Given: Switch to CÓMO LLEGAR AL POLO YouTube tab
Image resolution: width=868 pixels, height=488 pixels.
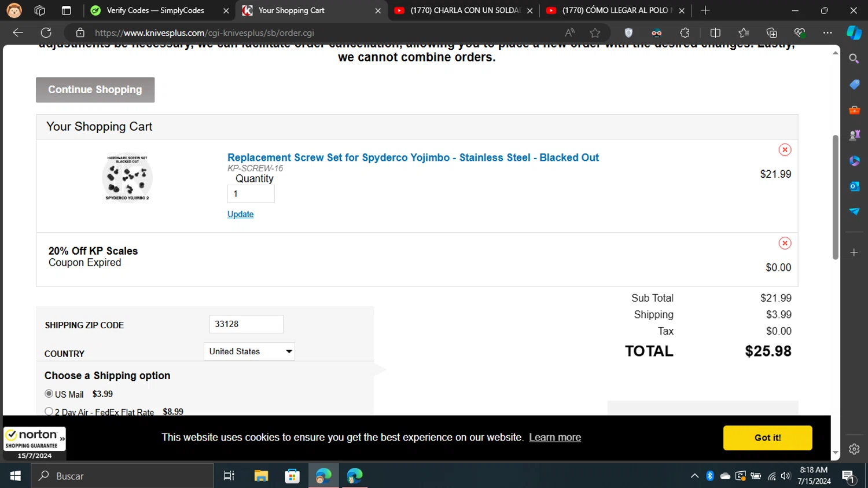Looking at the screenshot, I should (616, 10).
